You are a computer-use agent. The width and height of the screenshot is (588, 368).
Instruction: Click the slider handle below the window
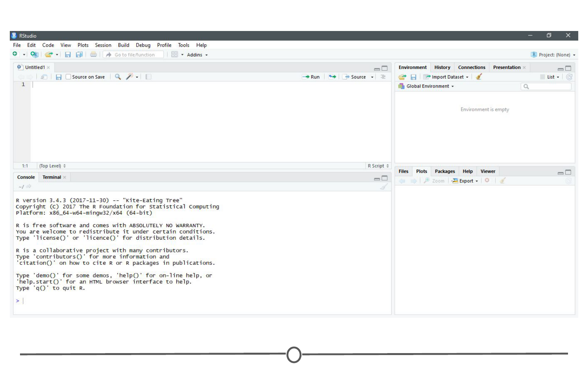tap(294, 354)
